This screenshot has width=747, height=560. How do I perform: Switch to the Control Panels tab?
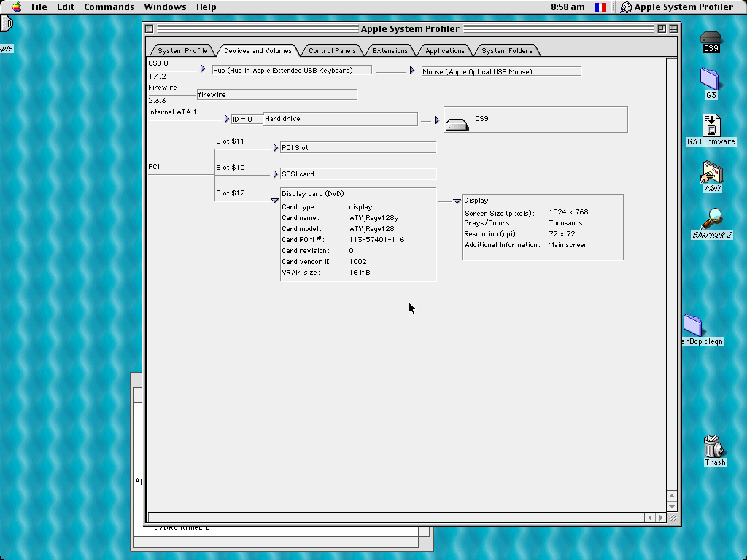(x=332, y=50)
